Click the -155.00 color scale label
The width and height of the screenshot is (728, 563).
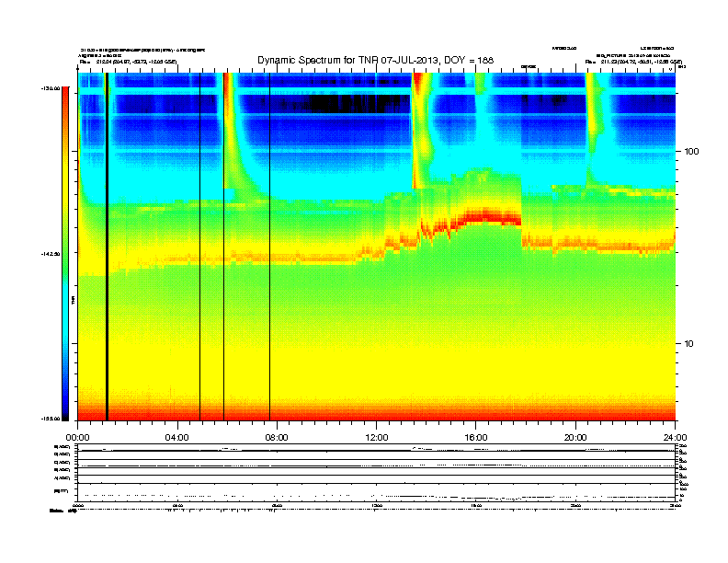click(x=51, y=419)
